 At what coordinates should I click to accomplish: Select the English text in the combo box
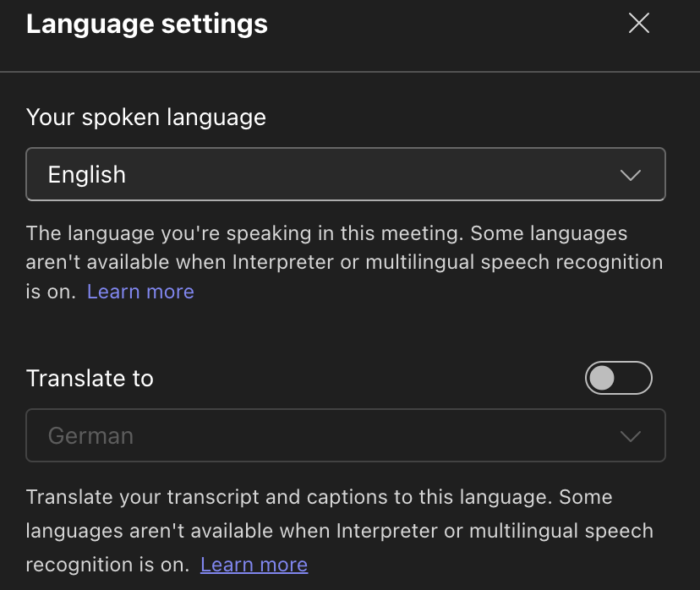pos(87,175)
